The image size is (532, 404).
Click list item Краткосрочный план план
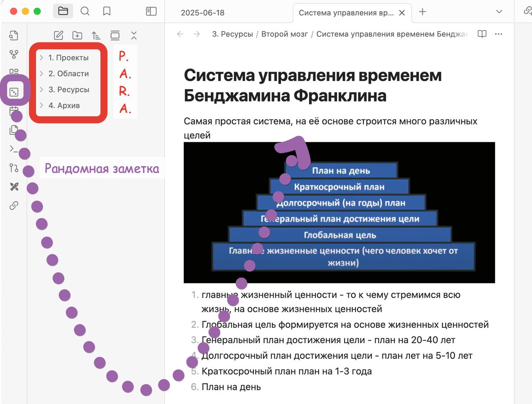[x=287, y=371]
